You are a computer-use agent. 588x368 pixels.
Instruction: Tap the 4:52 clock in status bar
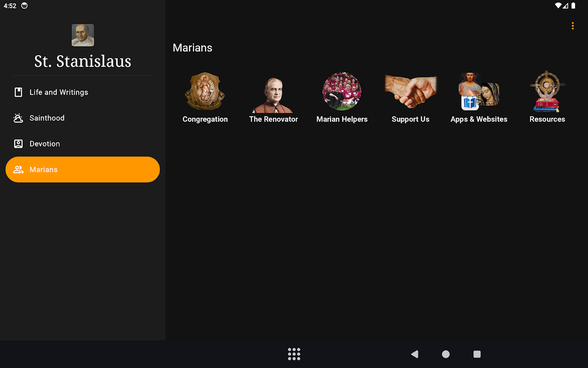point(10,6)
